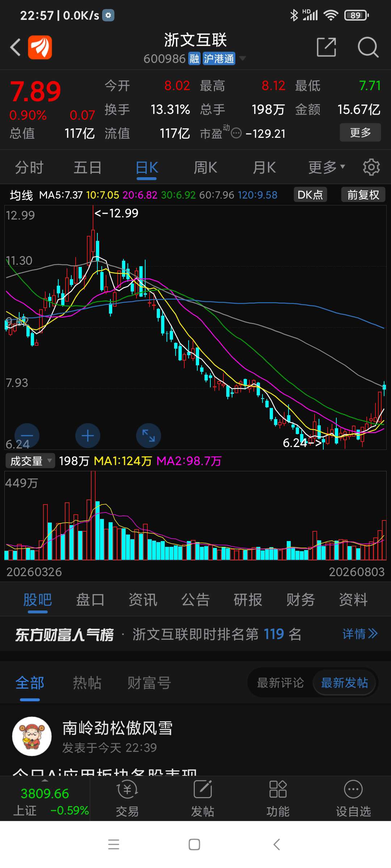Viewport: 391px width, 868px height.
Task: Open the search magnifier icon
Action: [368, 47]
